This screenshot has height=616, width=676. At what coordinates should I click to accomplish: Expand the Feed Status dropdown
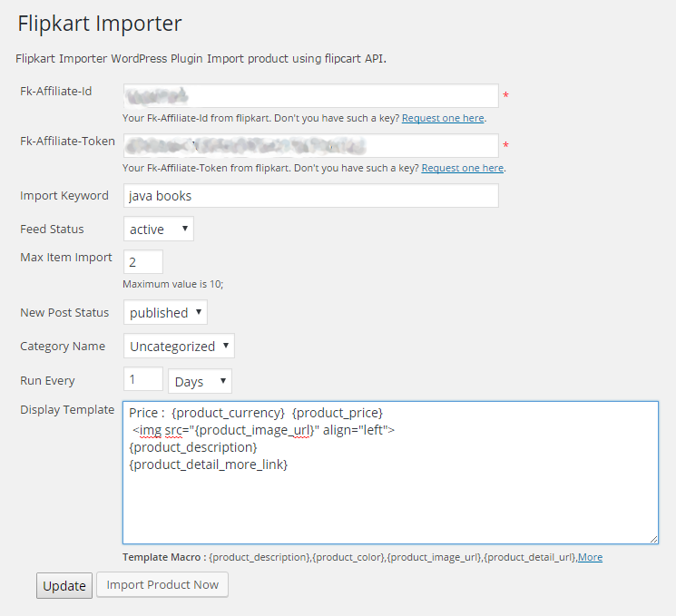pyautogui.click(x=159, y=229)
